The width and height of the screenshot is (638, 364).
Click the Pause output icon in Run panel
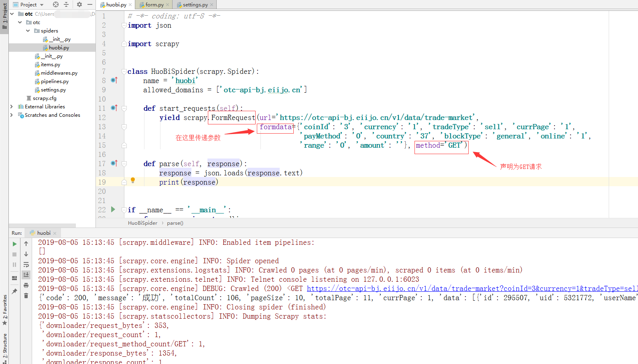(x=14, y=265)
